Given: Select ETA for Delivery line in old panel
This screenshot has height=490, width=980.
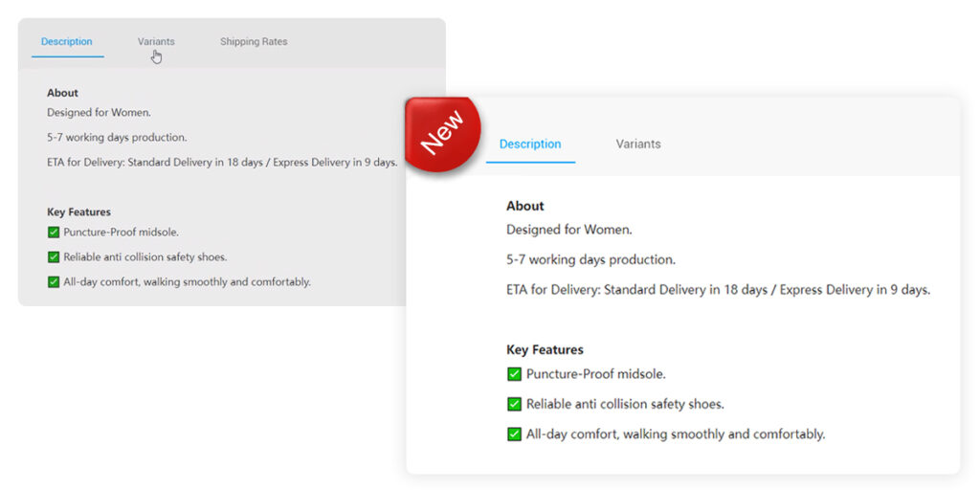Looking at the screenshot, I should click(x=222, y=163).
